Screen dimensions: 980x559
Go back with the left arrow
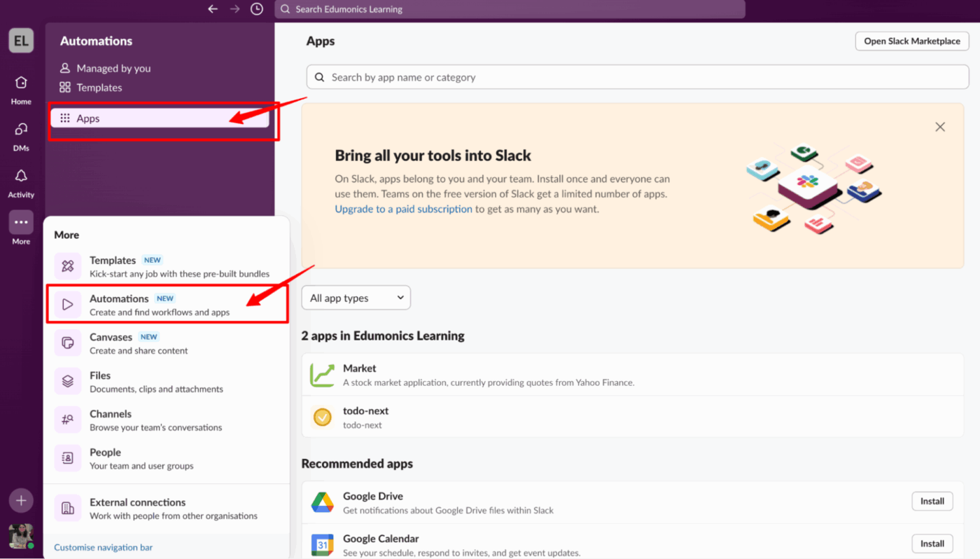[x=213, y=9]
